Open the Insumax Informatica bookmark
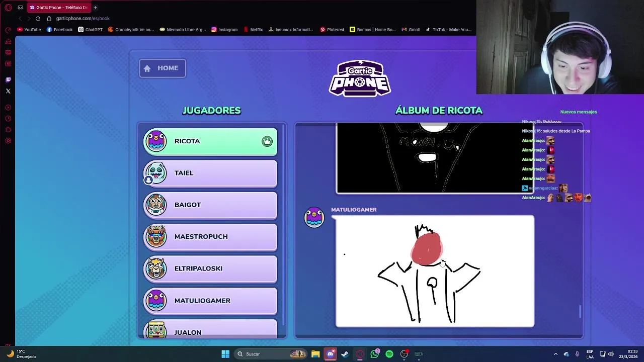The image size is (644, 362). (291, 30)
